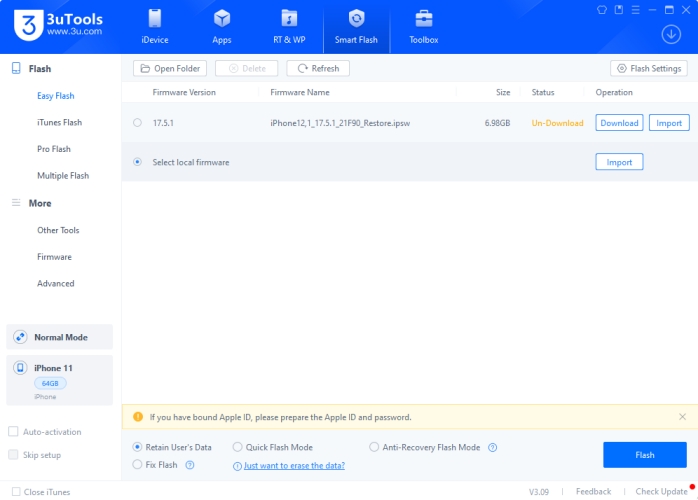Screen dimensions: 698x500
Task: Collapse the Flash sidebar section
Action: coord(40,69)
